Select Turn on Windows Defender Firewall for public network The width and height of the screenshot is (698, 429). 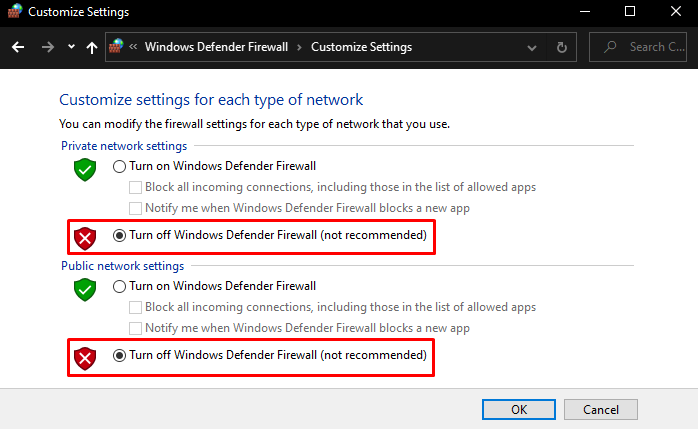point(120,286)
